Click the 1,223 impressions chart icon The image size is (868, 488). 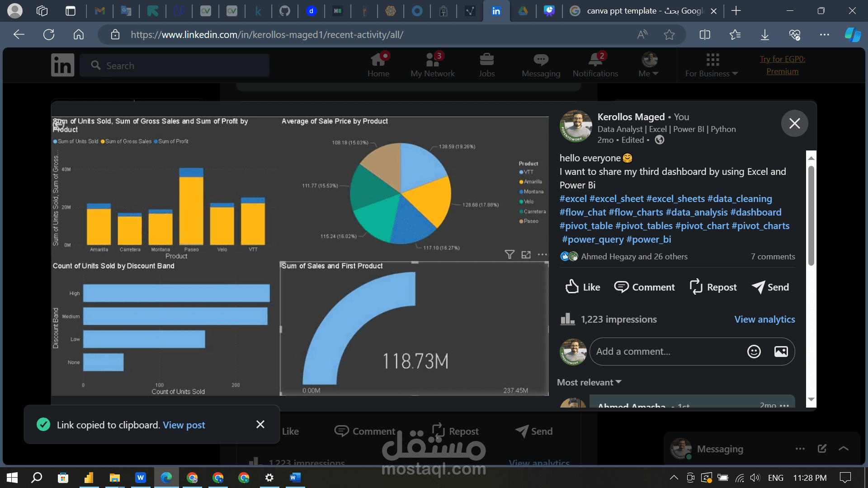(567, 319)
